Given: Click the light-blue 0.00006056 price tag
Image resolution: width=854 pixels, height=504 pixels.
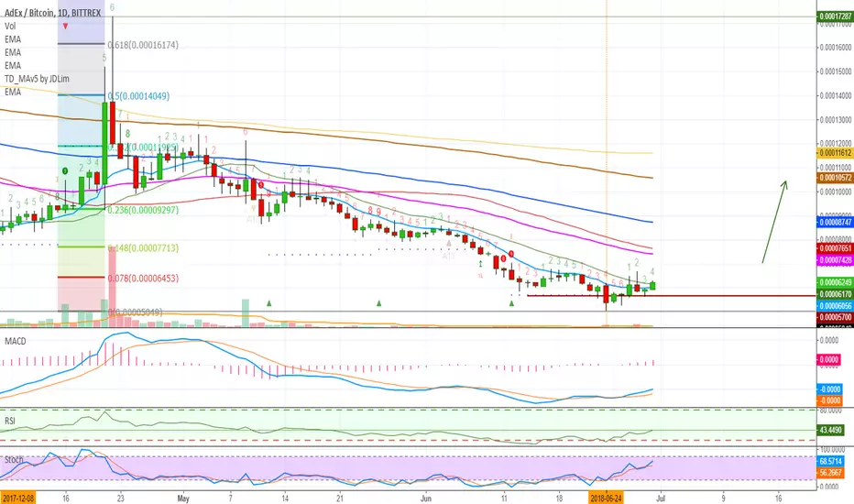Looking at the screenshot, I should click(x=835, y=306).
